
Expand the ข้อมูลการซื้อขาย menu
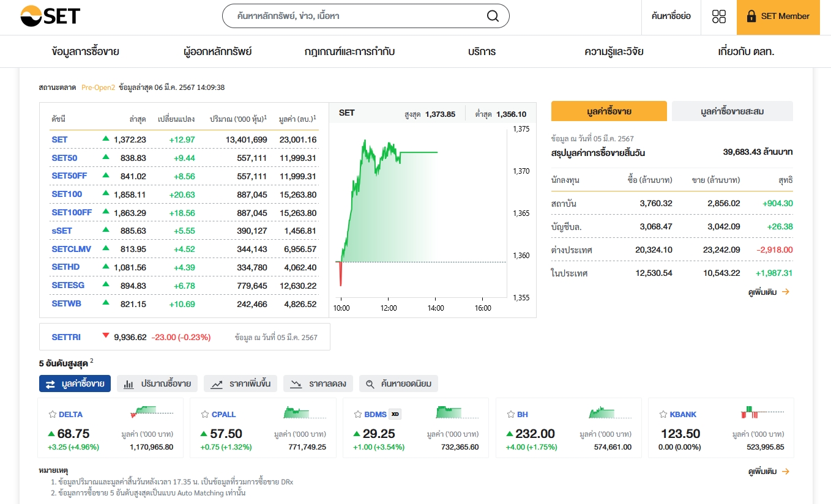point(86,52)
